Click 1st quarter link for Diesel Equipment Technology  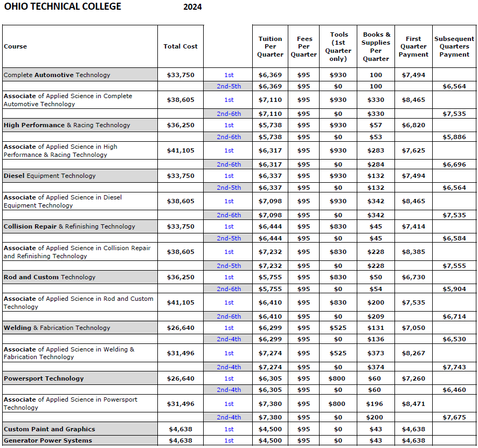click(228, 176)
